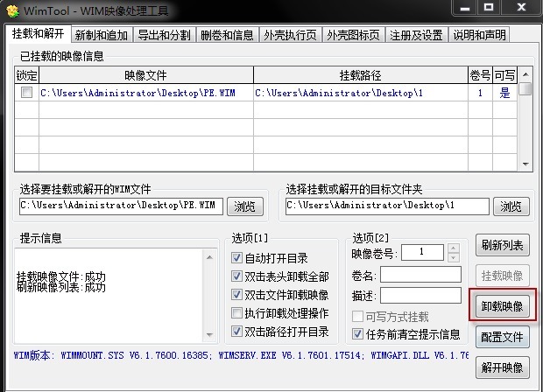Open 配置文件 button
The image size is (543, 392).
coord(502,337)
